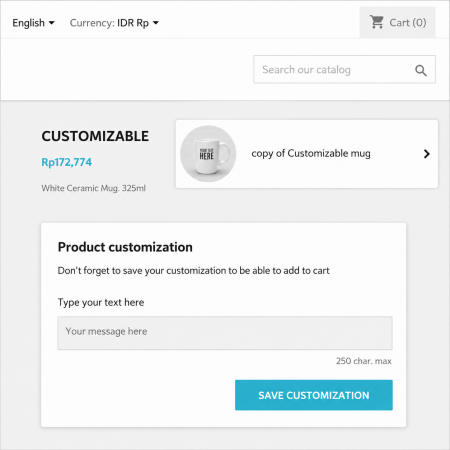The image size is (450, 450).
Task: Click the Product customization heading
Action: [x=125, y=247]
